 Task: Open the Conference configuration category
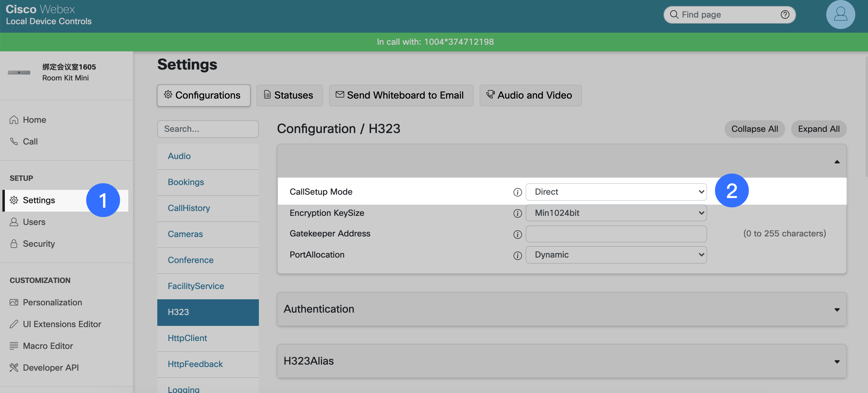(208, 260)
